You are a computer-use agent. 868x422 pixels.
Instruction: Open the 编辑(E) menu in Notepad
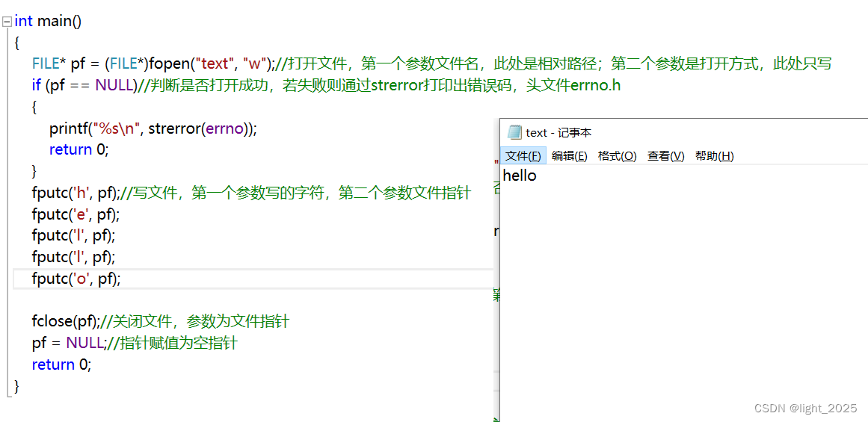coord(569,156)
